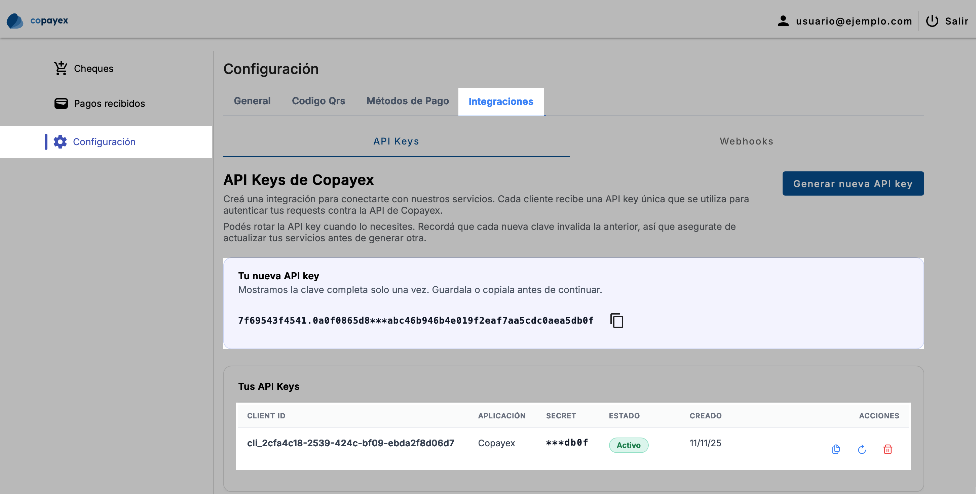
Task: Click the Configuración gear icon in the sidebar
Action: 61,141
